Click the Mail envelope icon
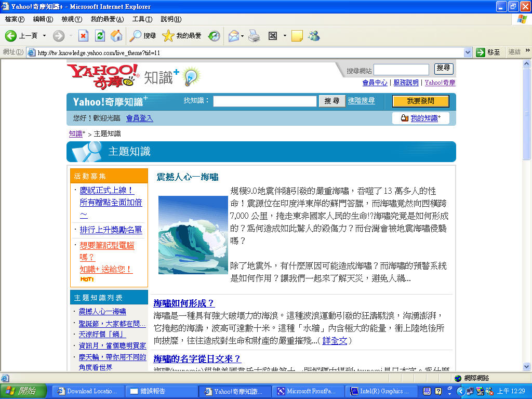The height and width of the screenshot is (399, 532). click(234, 36)
